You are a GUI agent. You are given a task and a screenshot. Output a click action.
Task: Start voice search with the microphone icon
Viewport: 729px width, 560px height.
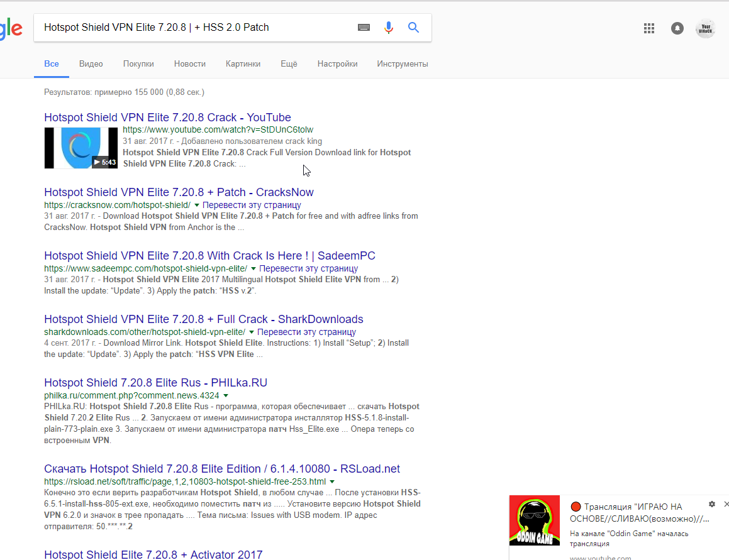[389, 28]
